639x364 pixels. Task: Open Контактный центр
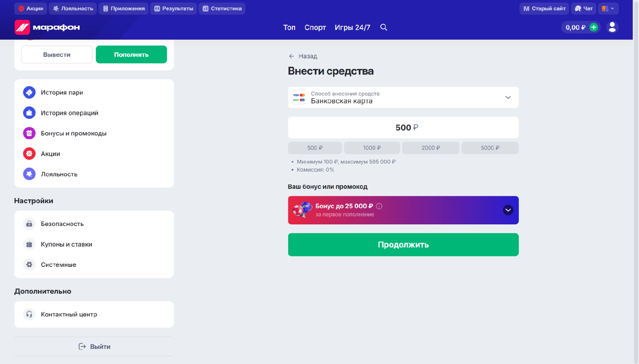[x=94, y=314]
